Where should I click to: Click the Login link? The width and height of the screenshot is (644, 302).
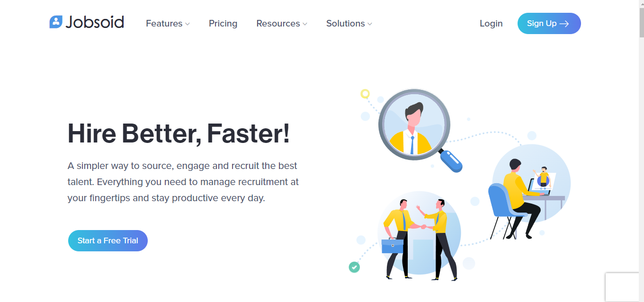[491, 24]
